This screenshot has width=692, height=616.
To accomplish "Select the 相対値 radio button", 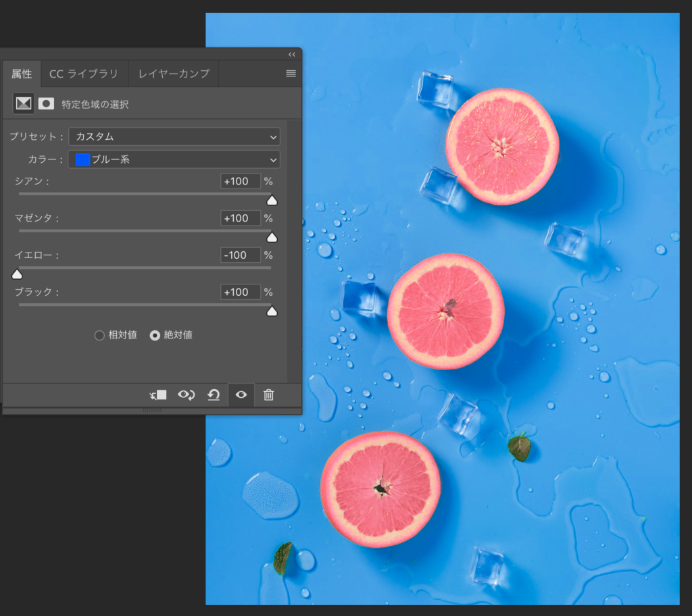I will [100, 335].
